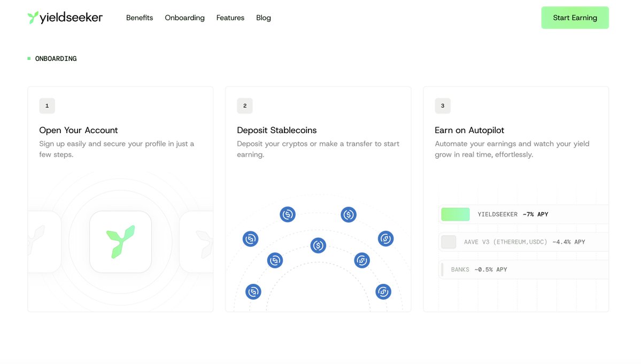This screenshot has width=641, height=364.
Task: Click the thin Banks APY bar
Action: click(x=442, y=269)
